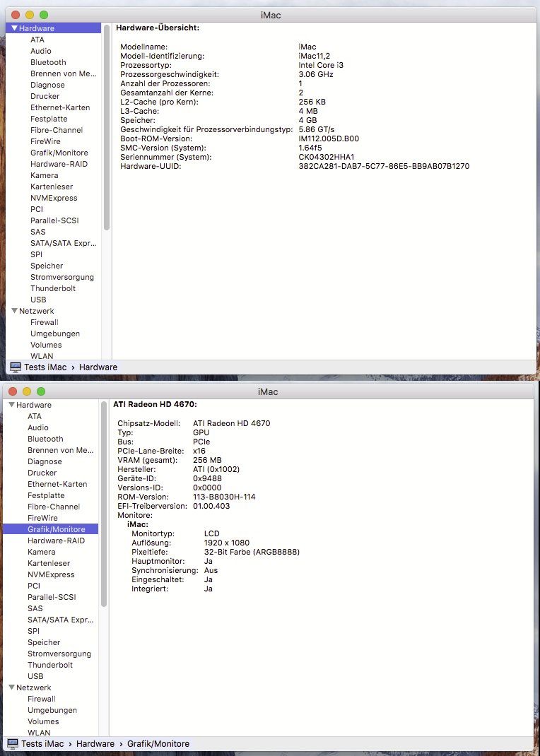Click Grafik/Monitore in bottom window path bar
Viewport: 540px width, 756px height.
tap(158, 744)
